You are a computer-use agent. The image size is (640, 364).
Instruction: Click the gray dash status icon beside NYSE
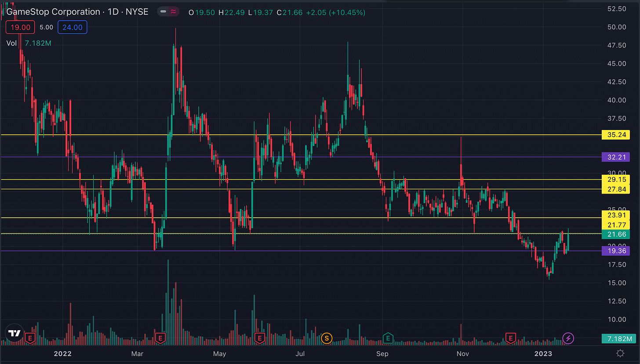click(x=164, y=12)
